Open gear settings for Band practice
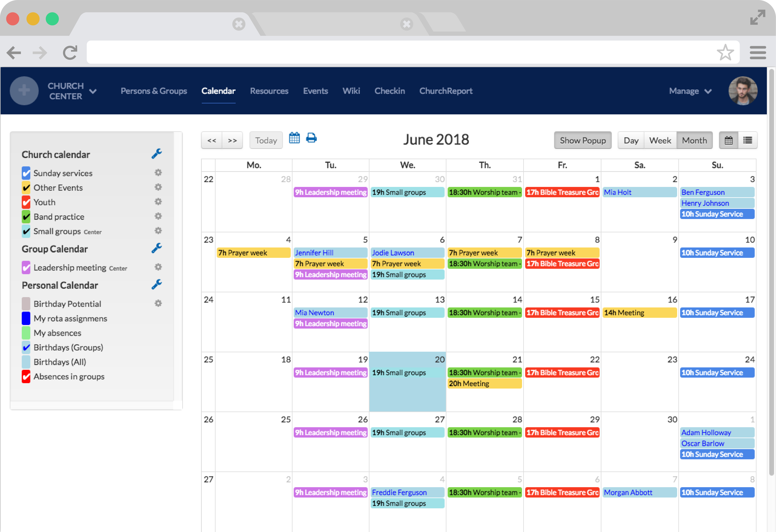Image resolution: width=776 pixels, height=532 pixels. coord(158,216)
